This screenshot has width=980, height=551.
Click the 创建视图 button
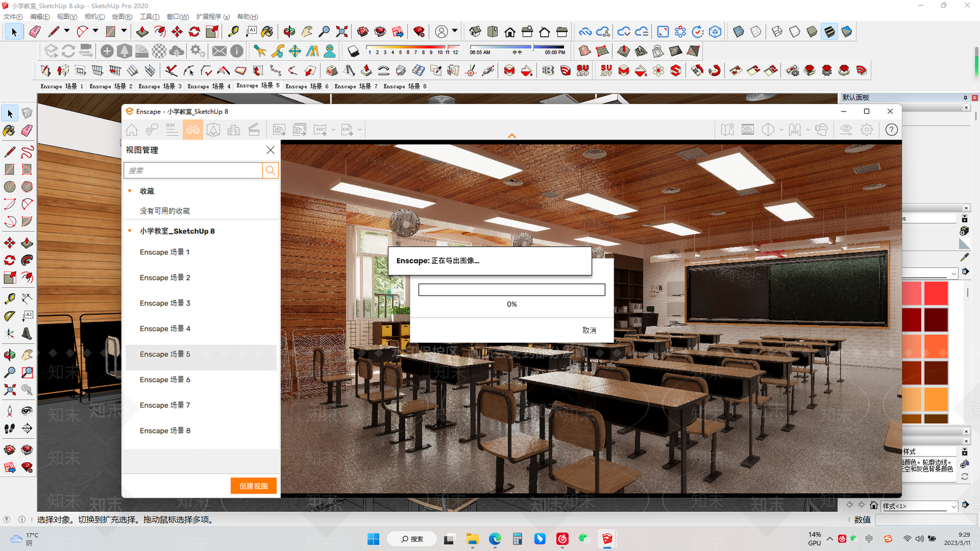pos(254,486)
